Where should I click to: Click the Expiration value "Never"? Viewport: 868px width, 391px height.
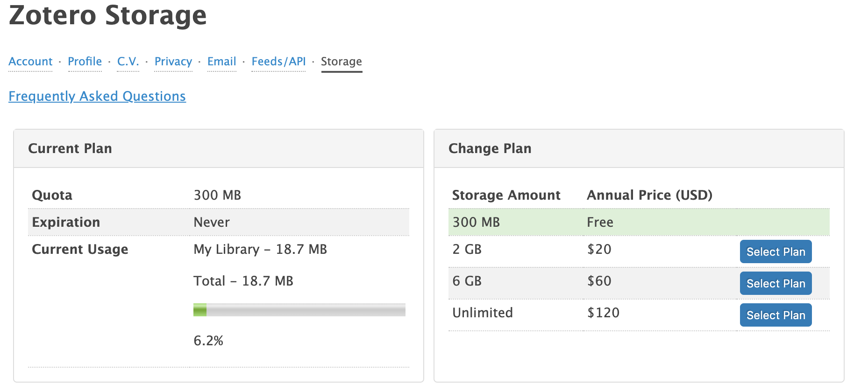212,222
